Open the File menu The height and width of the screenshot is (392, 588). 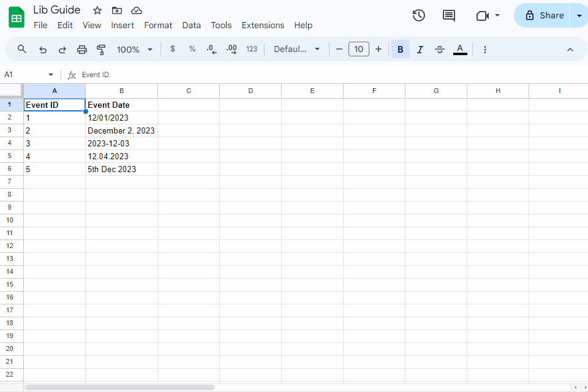[x=40, y=25]
